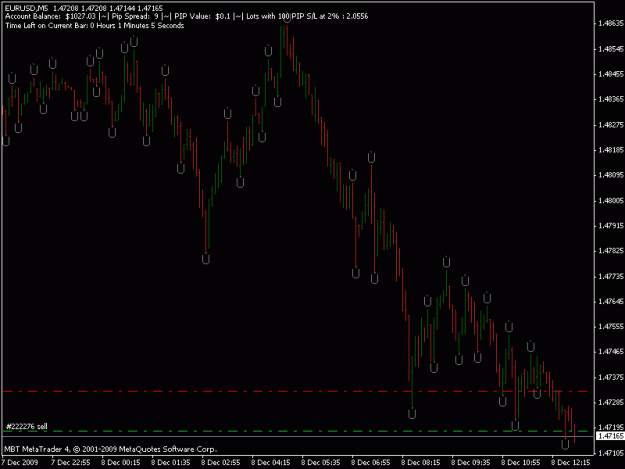This screenshot has width=625, height=469.
Task: Click the 1.48455 price scale label
Action: (x=611, y=74)
